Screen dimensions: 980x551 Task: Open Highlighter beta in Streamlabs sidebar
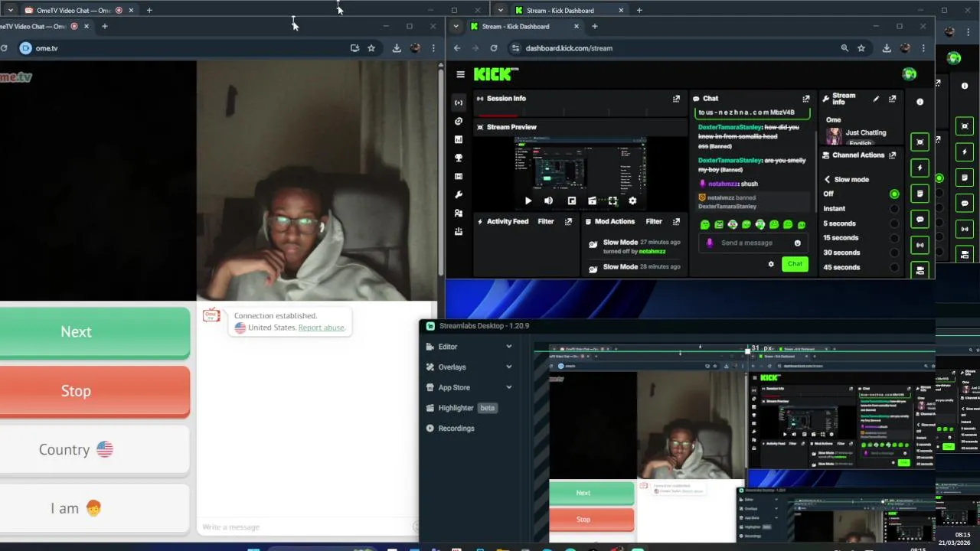coord(462,408)
